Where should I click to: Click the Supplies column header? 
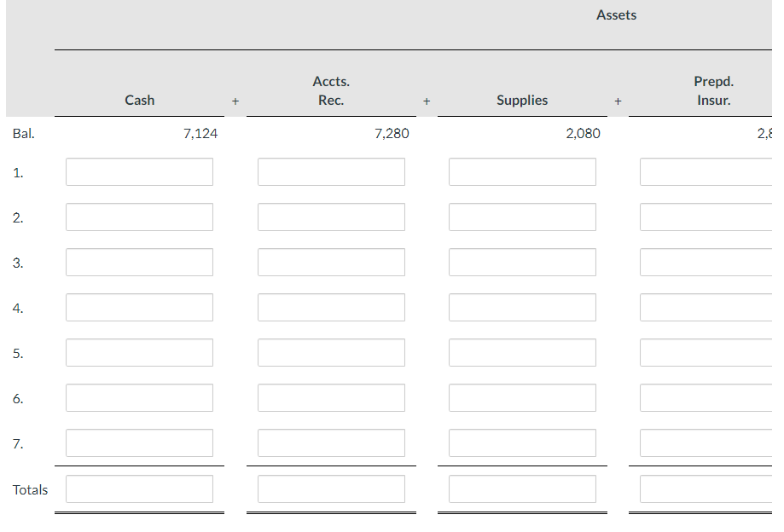522,101
